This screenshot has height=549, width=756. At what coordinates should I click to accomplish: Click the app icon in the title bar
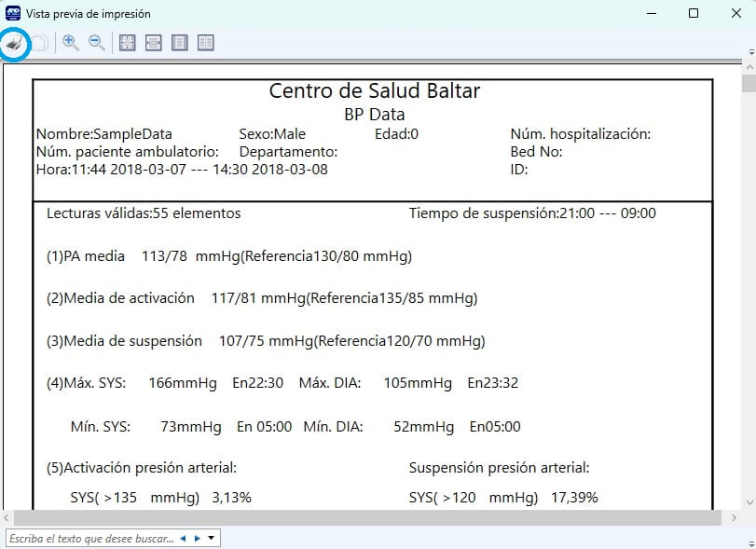pyautogui.click(x=13, y=14)
